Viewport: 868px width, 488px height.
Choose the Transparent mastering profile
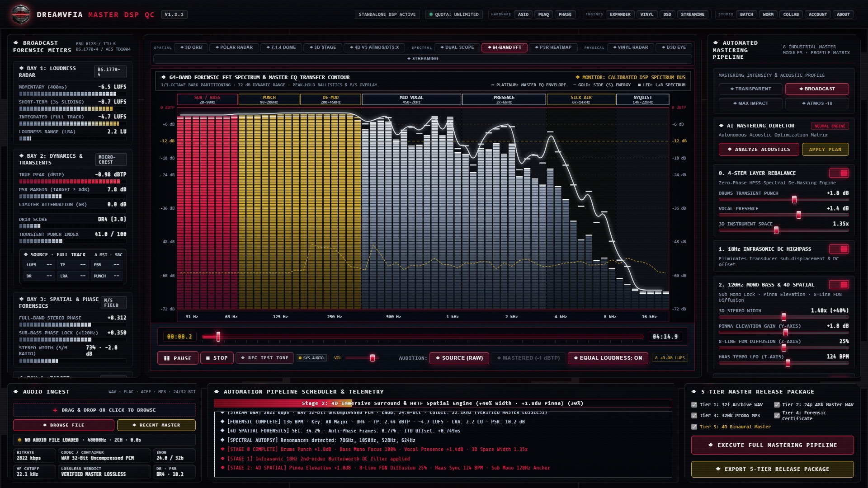[750, 89]
